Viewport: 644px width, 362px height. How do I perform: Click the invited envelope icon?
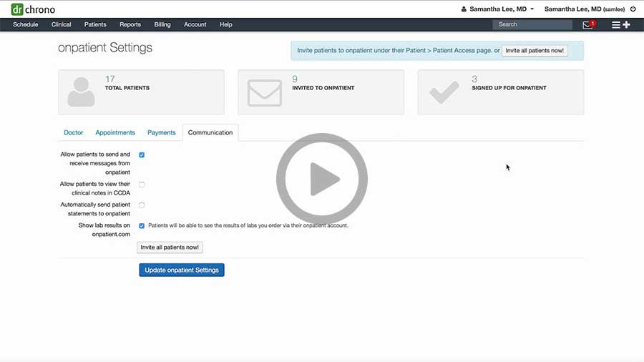pos(265,93)
